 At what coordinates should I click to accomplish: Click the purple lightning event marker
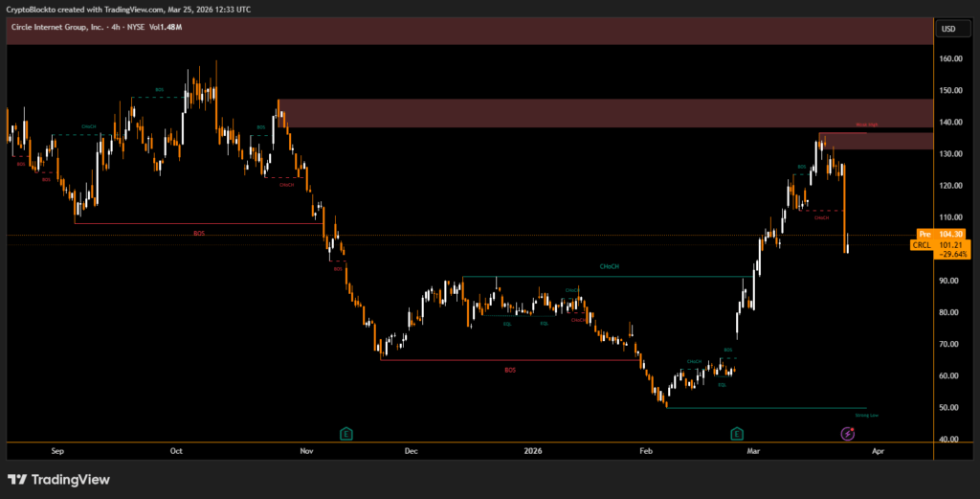click(x=848, y=434)
